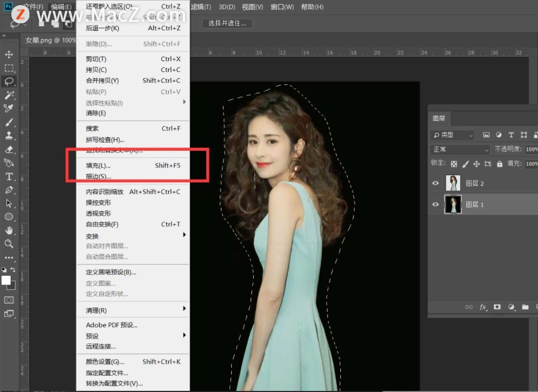Open the 视图(V) menu
This screenshot has width=538, height=392.
click(x=252, y=7)
